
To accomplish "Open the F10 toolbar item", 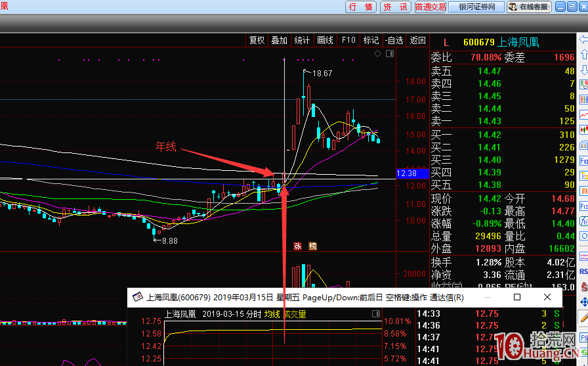I will [348, 40].
